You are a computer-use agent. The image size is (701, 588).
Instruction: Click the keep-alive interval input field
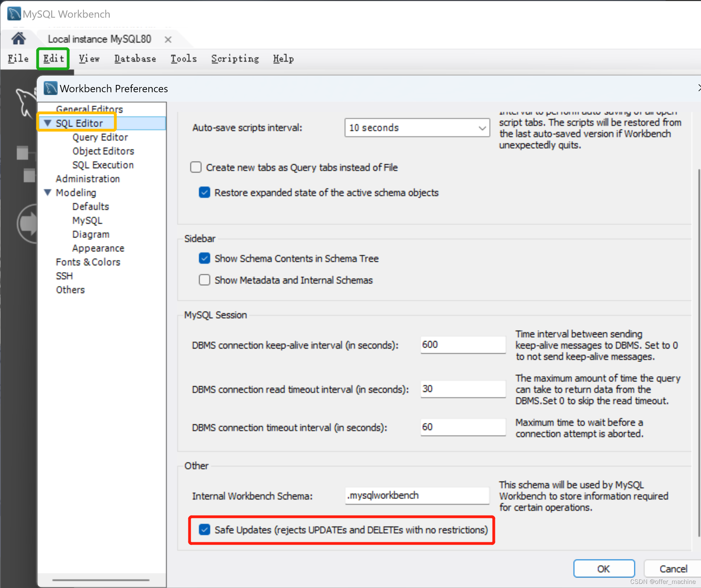[462, 345]
